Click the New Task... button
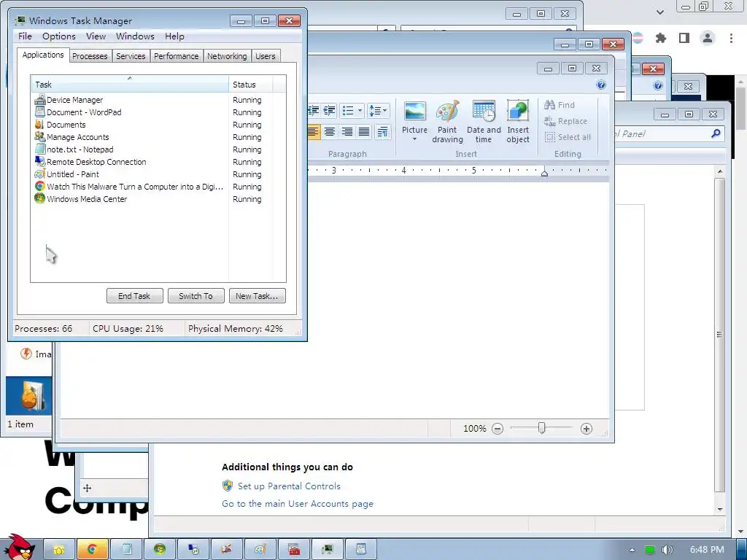This screenshot has width=747, height=560. (257, 296)
